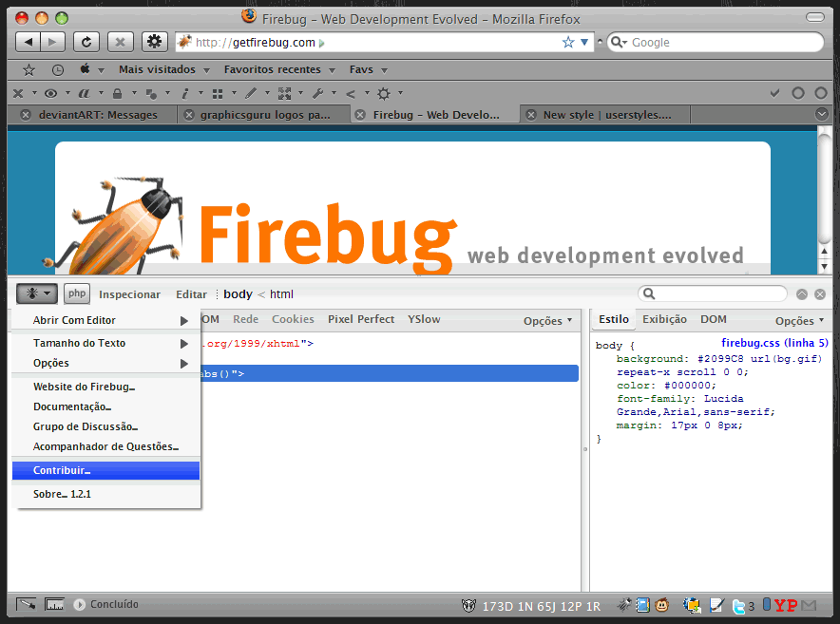Click the star icon in bookmarks toolbar
840x624 pixels.
coord(29,69)
